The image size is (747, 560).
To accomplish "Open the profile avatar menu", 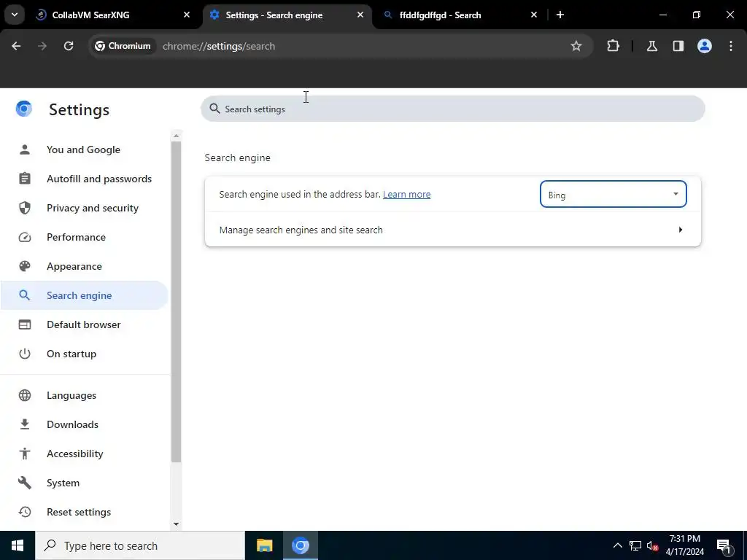I will 705,46.
